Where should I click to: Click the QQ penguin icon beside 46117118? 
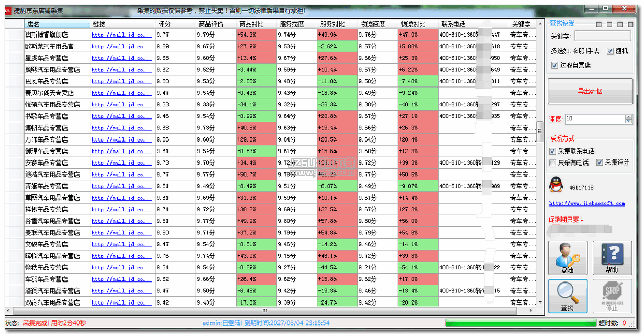[x=556, y=186]
